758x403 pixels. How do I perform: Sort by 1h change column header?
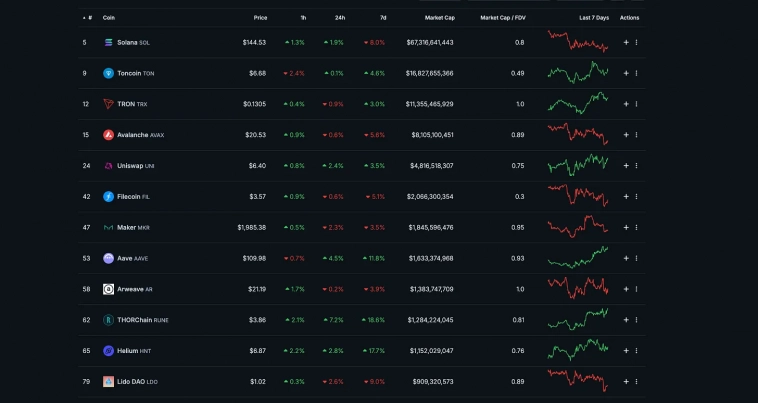[x=303, y=18]
